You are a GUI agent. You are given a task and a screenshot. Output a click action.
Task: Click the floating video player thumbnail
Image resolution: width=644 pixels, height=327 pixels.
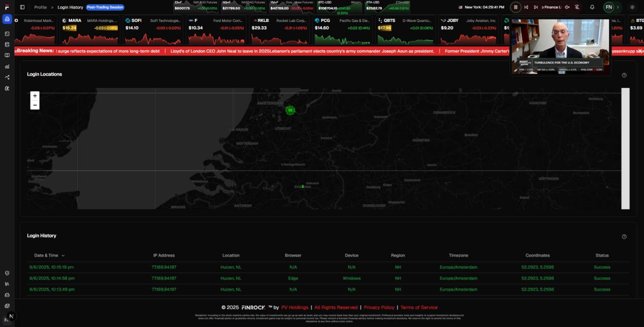(x=560, y=47)
